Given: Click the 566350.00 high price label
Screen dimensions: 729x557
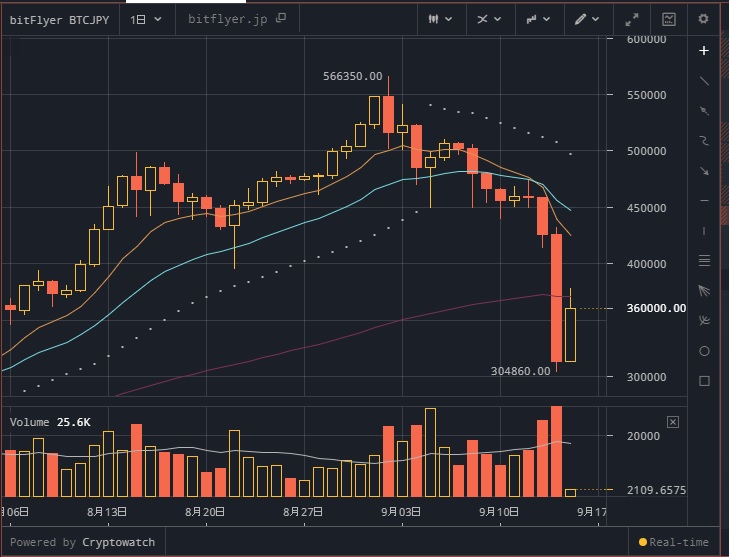Looking at the screenshot, I should pos(352,76).
